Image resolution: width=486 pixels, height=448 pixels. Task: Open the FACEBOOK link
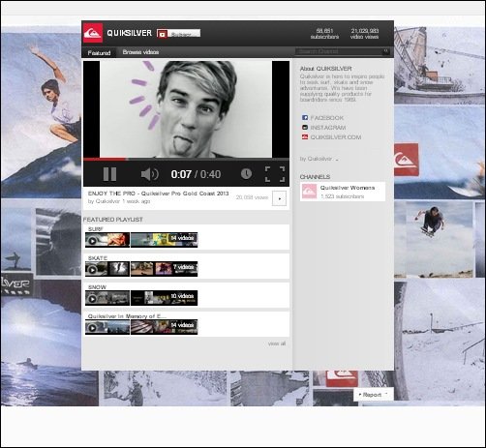[x=327, y=118]
